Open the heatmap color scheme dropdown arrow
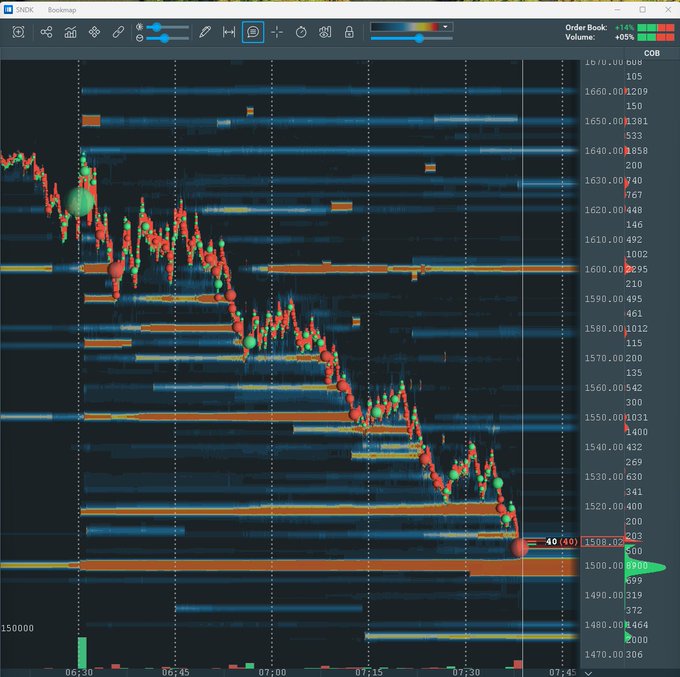Image resolution: width=680 pixels, height=677 pixels. [x=445, y=27]
